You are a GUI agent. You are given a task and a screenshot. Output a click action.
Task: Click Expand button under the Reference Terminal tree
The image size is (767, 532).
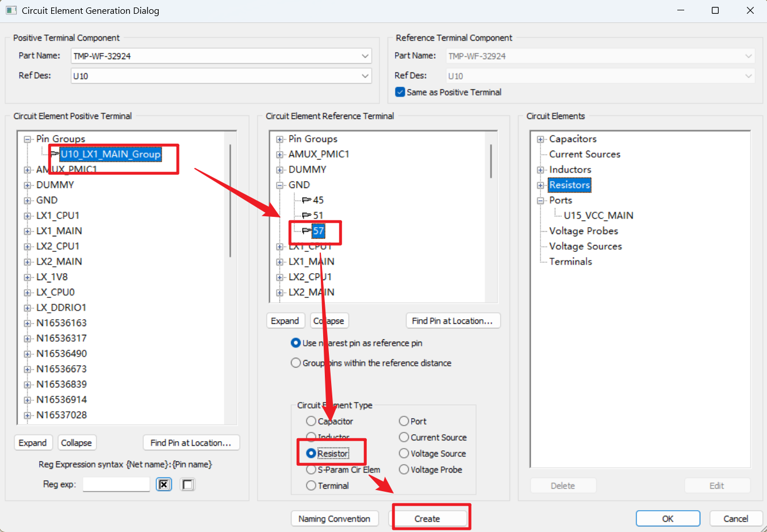click(x=285, y=321)
